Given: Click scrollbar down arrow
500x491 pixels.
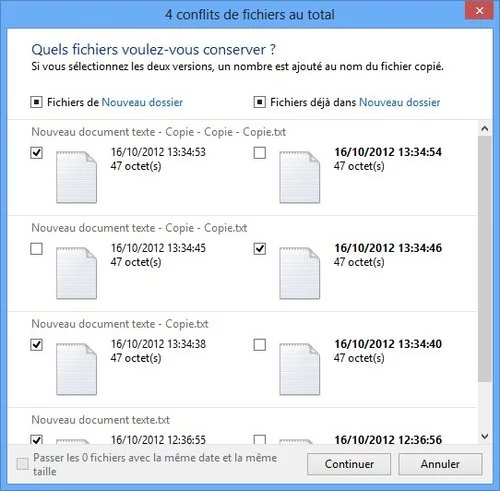Looking at the screenshot, I should coord(485,436).
